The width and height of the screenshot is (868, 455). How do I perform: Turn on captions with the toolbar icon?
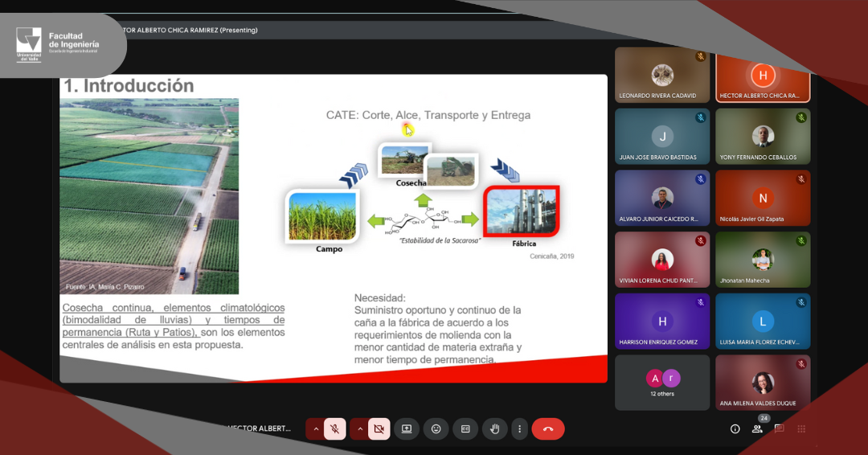(x=465, y=429)
